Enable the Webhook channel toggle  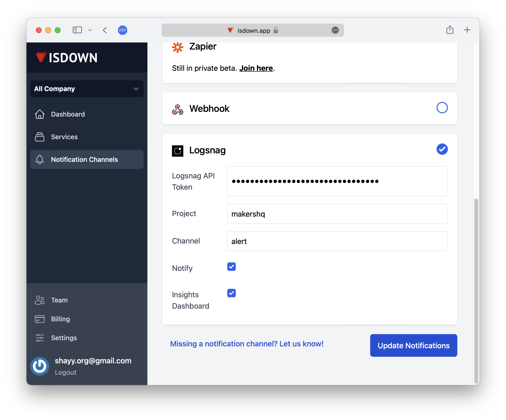442,108
